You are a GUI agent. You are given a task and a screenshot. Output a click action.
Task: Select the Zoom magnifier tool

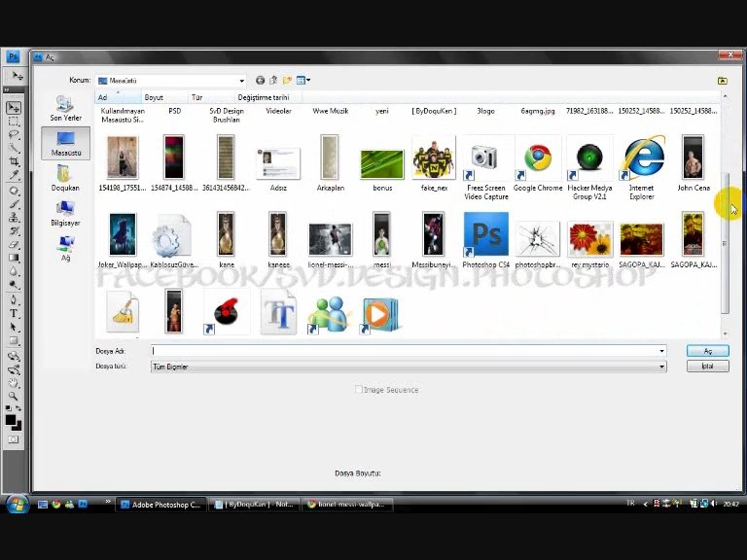14,397
